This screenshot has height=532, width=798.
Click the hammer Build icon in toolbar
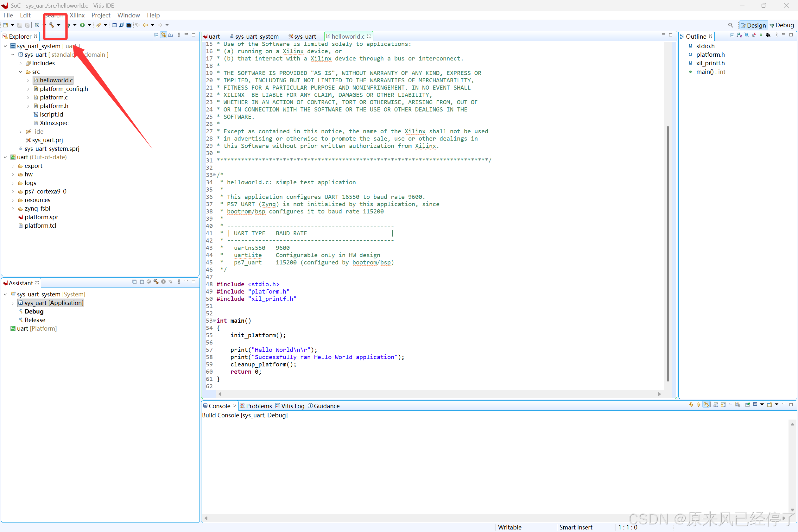(x=52, y=25)
